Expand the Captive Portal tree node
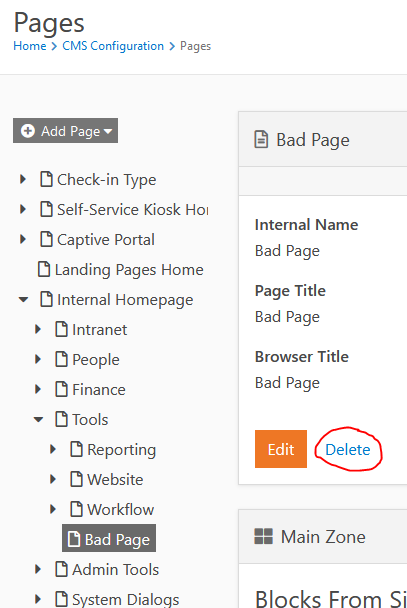The height and width of the screenshot is (608, 407). point(23,239)
